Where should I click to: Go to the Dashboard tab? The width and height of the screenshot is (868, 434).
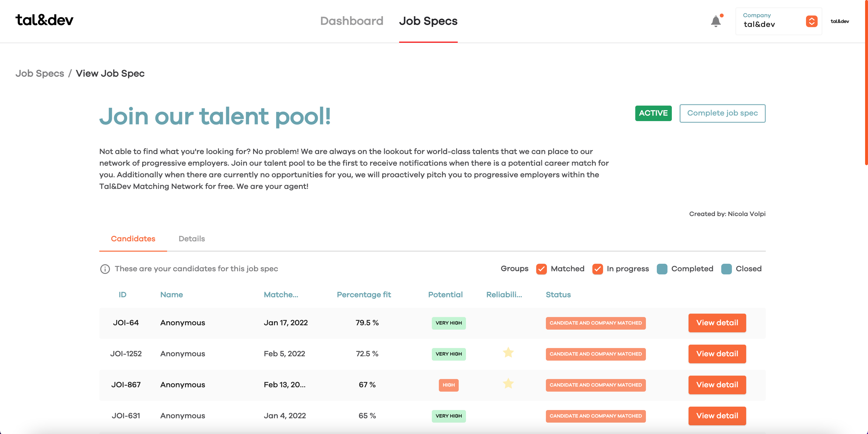(351, 21)
